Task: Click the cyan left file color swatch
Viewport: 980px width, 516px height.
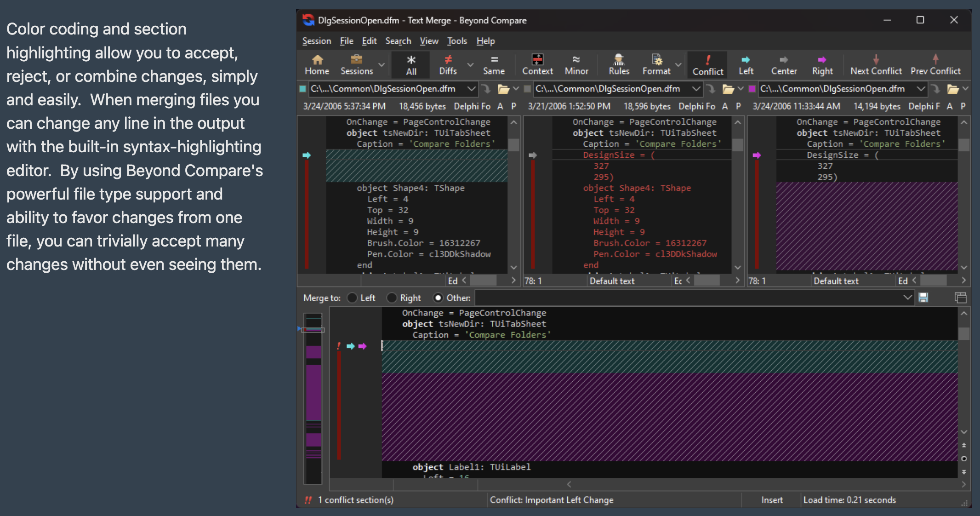Action: pyautogui.click(x=302, y=89)
